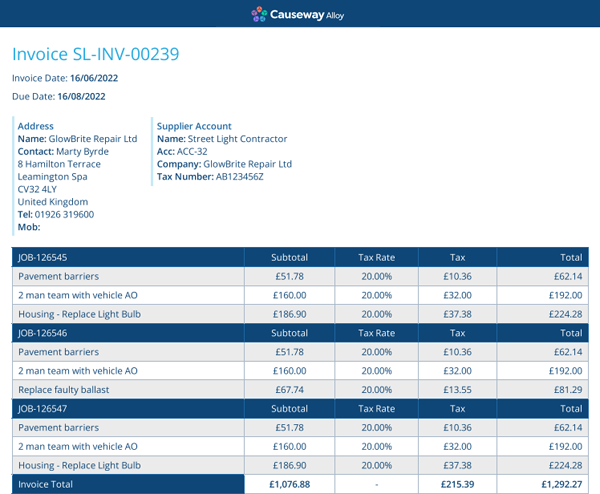Click GlowBrite Repair Ltd in the Company line
The height and width of the screenshot is (494, 600).
[248, 164]
